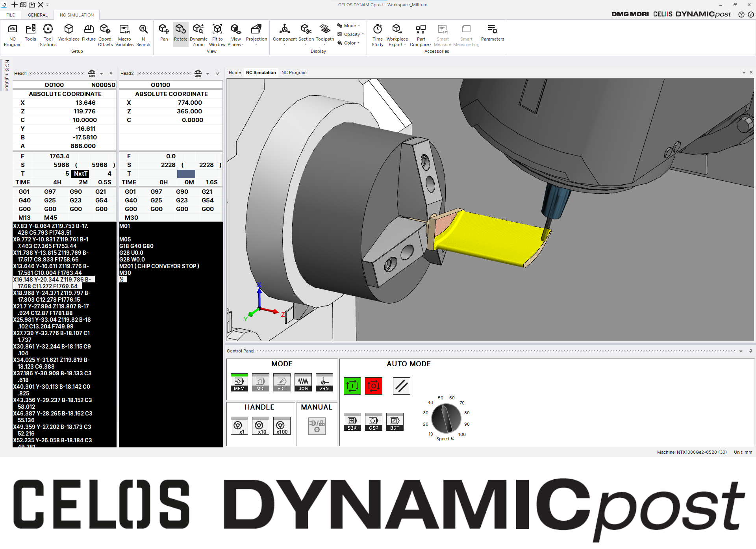Screen dimensions: 756x549
Task: Toggle BDT block delete
Action: tap(395, 422)
